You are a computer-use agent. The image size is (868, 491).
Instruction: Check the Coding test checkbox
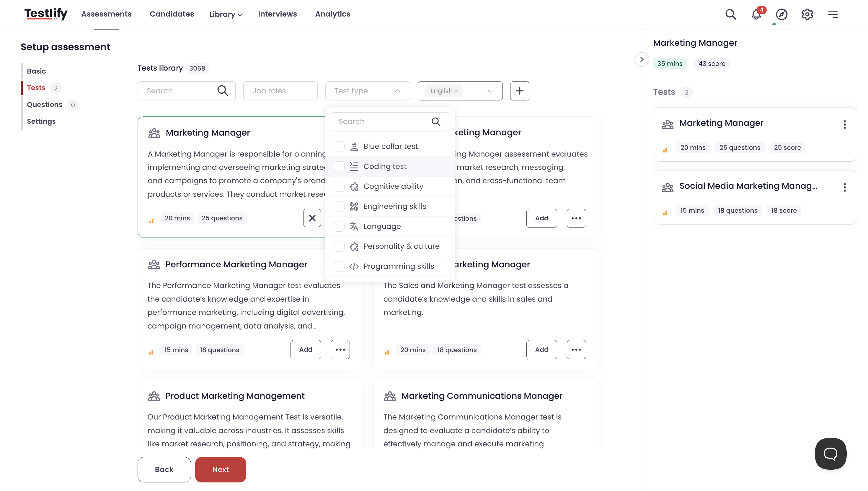(339, 166)
